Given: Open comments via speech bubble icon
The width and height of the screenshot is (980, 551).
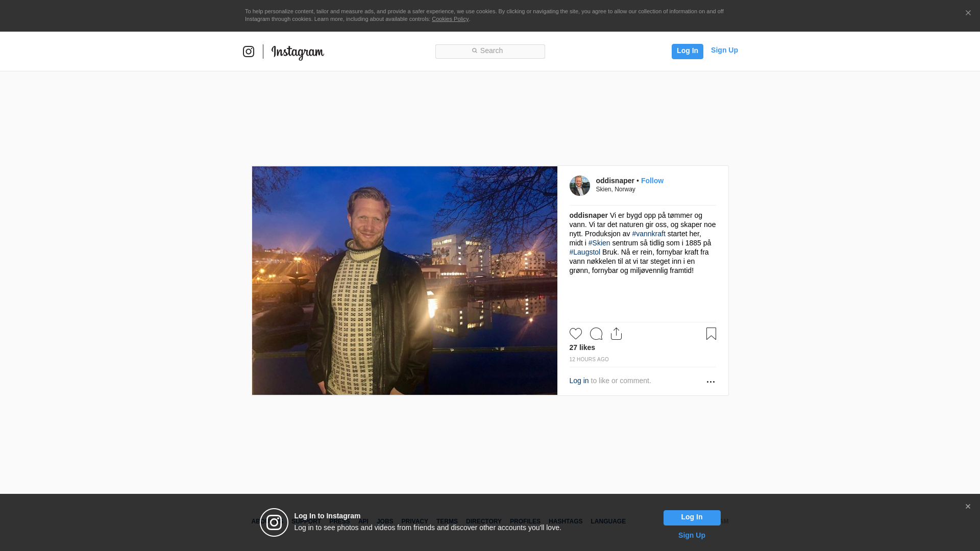Looking at the screenshot, I should click(596, 334).
